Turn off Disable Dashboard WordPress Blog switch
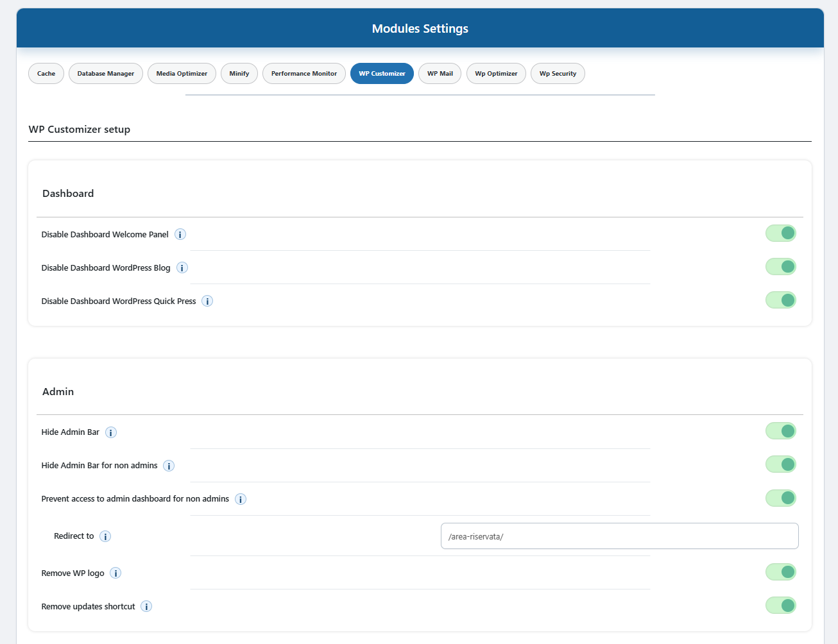 coord(780,267)
